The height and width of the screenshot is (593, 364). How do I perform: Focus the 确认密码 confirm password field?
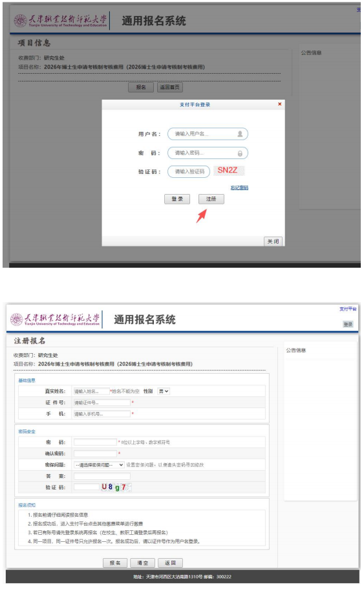point(95,453)
